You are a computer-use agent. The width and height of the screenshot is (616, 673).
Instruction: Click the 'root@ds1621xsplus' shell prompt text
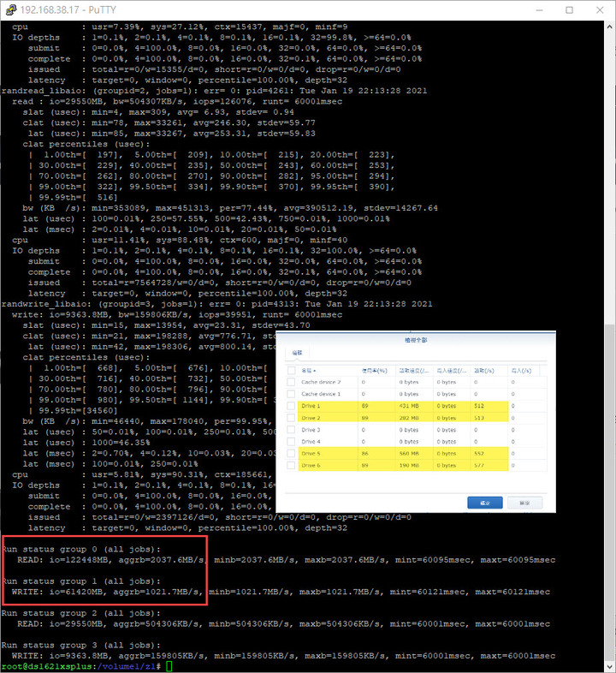47,666
